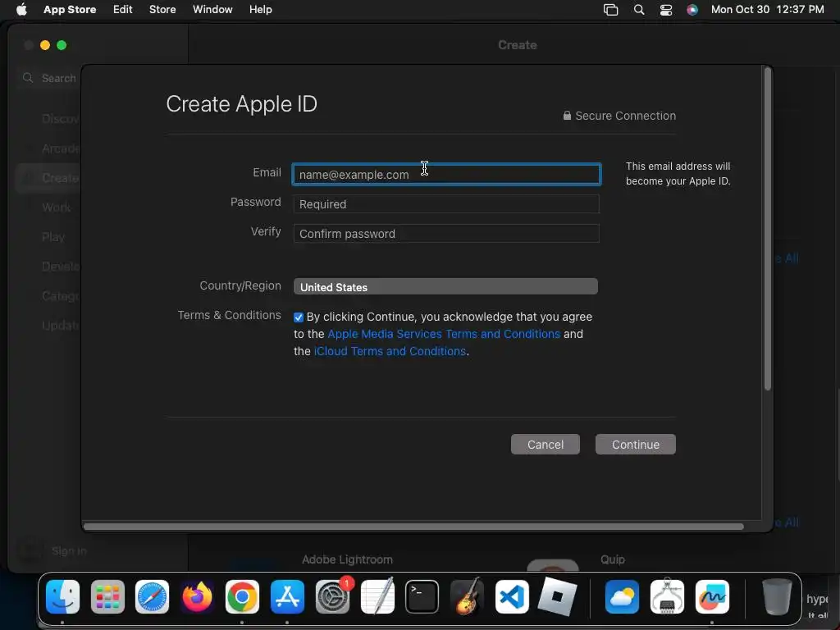The width and height of the screenshot is (840, 630).
Task: Click the Continue button
Action: [x=636, y=444]
